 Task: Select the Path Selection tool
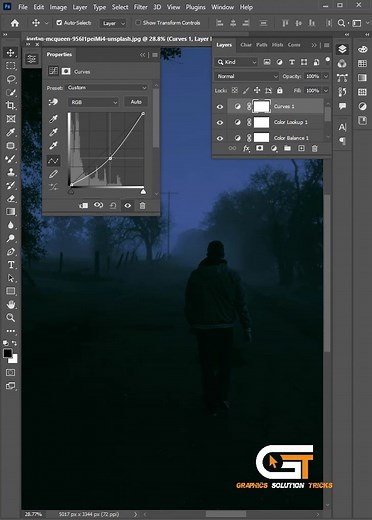pos(11,278)
